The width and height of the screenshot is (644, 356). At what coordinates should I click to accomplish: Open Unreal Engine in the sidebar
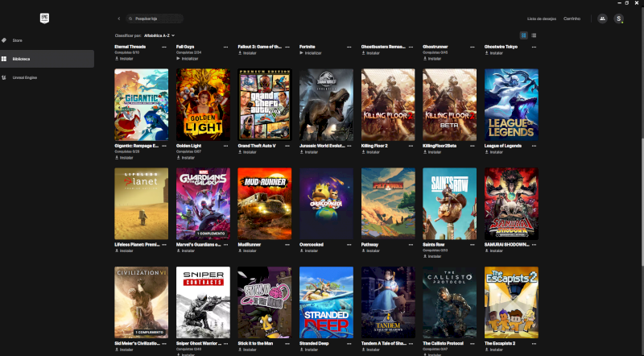tap(23, 77)
